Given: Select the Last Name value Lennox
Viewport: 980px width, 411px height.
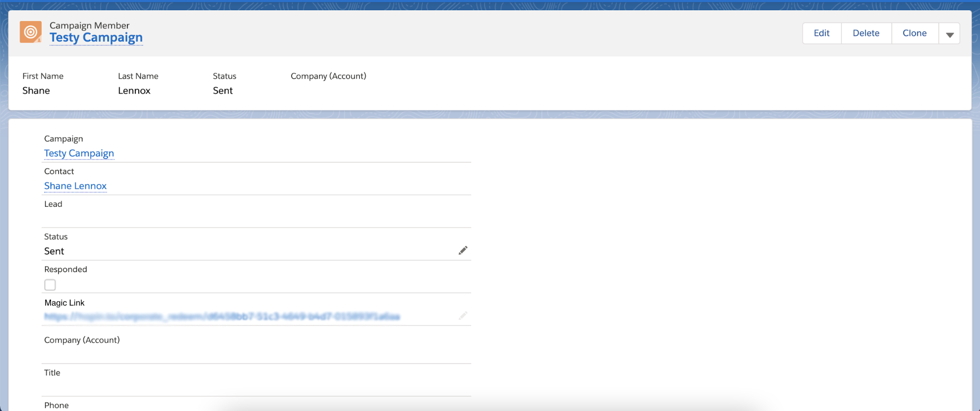Looking at the screenshot, I should [134, 91].
